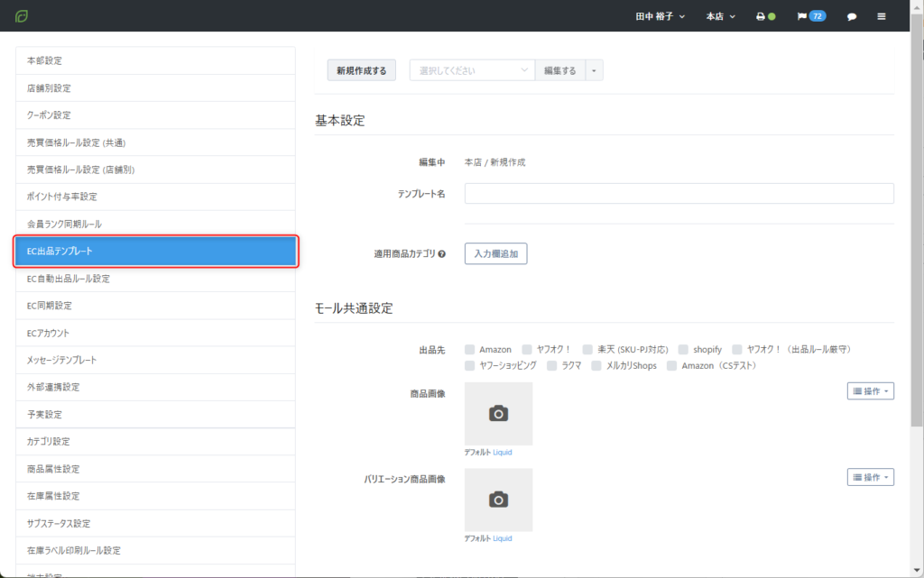Open 操作 dropdown for バリエーション商品画像
This screenshot has width=924, height=578.
(871, 477)
